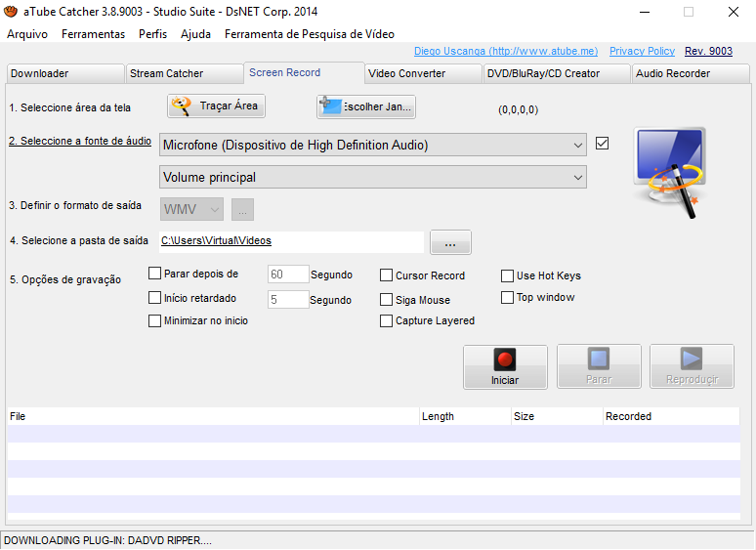Click the Reproduzir play button

pyautogui.click(x=692, y=366)
